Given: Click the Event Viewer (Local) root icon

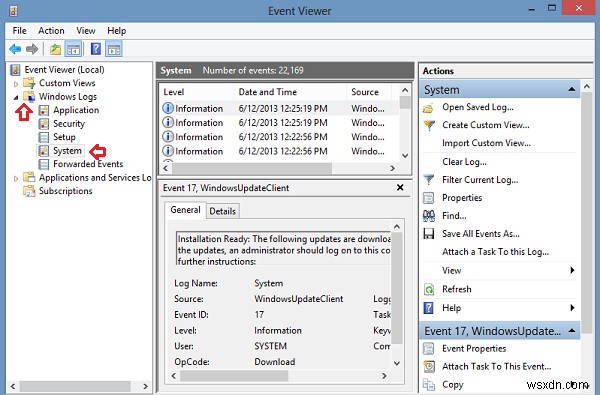Looking at the screenshot, I should (15, 70).
